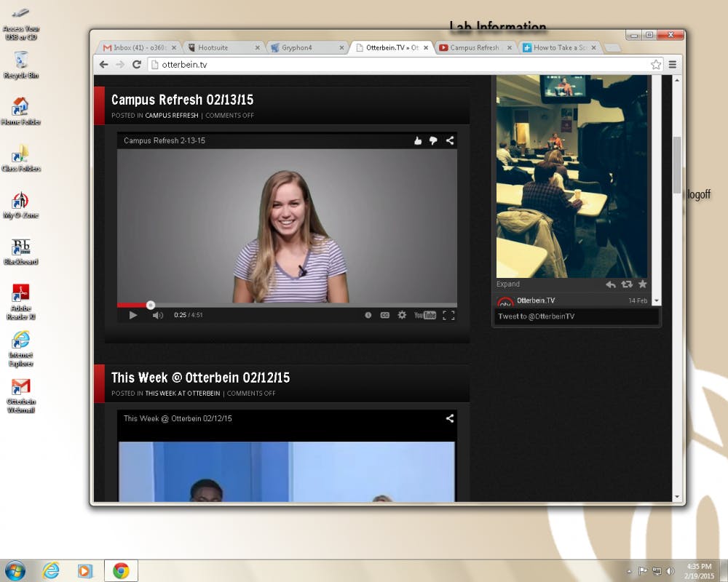This screenshot has height=582, width=728.
Task: Toggle closed captions on the video
Action: point(385,315)
